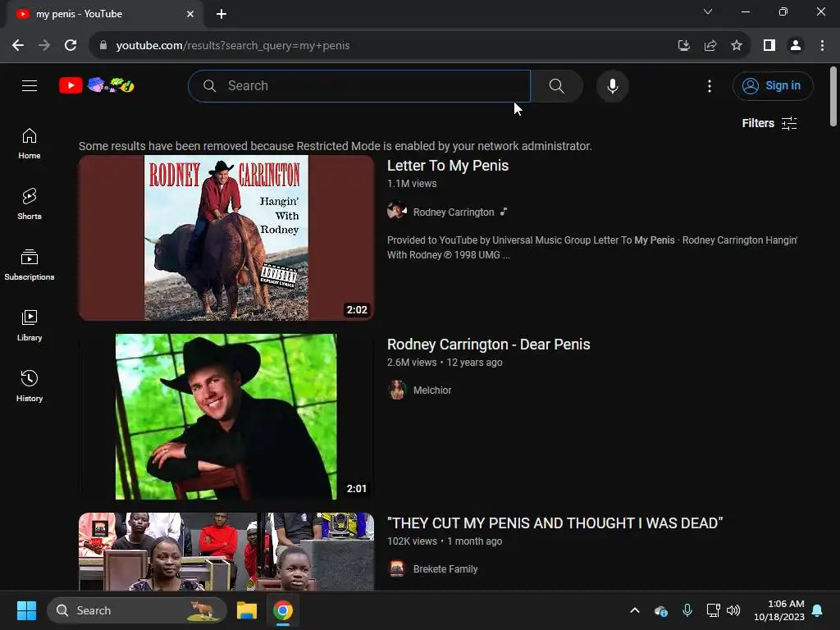Image resolution: width=840 pixels, height=630 pixels.
Task: Click Brekete Family channel avatar
Action: pyautogui.click(x=397, y=569)
